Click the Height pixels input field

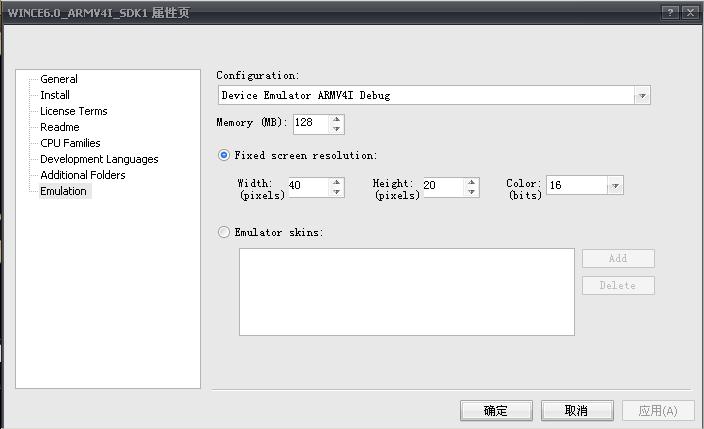[x=444, y=187]
